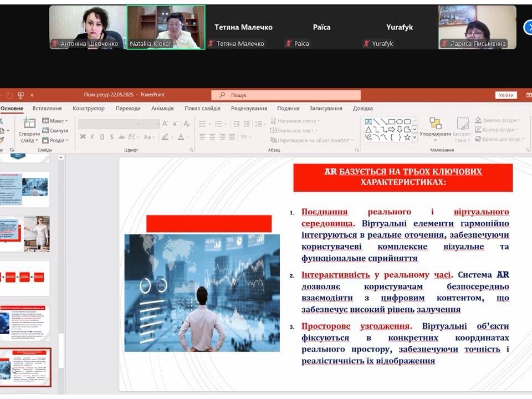Select the oval shape in gallery

pos(400,121)
